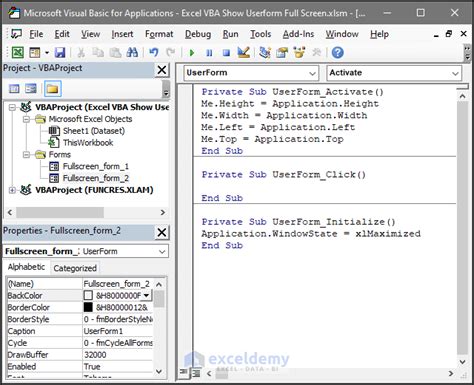Image resolution: width=474 pixels, height=385 pixels.
Task: Open the Add-Ins menu
Action: pos(298,34)
